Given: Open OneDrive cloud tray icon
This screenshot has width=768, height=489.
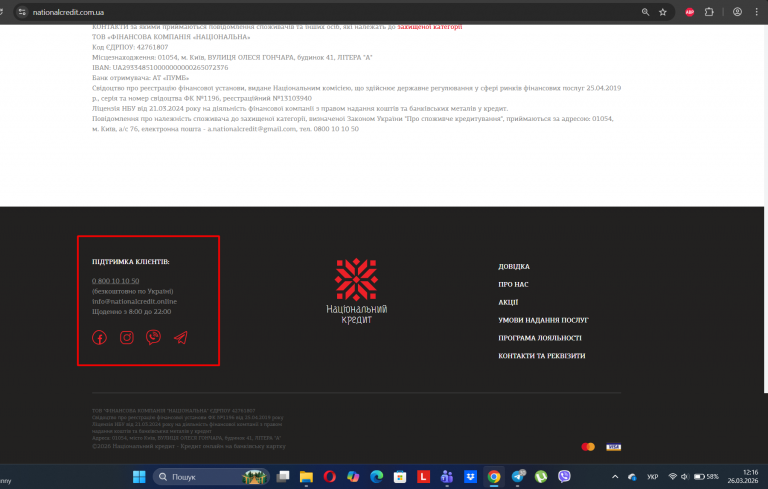Looking at the screenshot, I should tap(632, 477).
